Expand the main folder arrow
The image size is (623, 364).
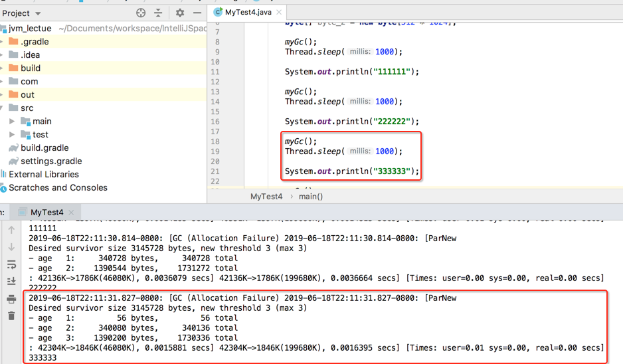point(12,121)
